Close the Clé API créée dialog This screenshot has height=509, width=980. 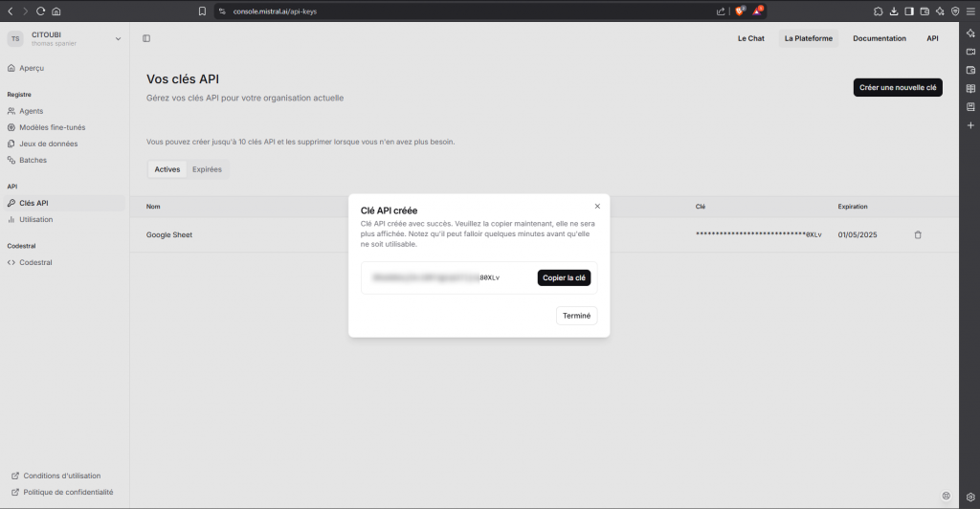click(x=597, y=206)
